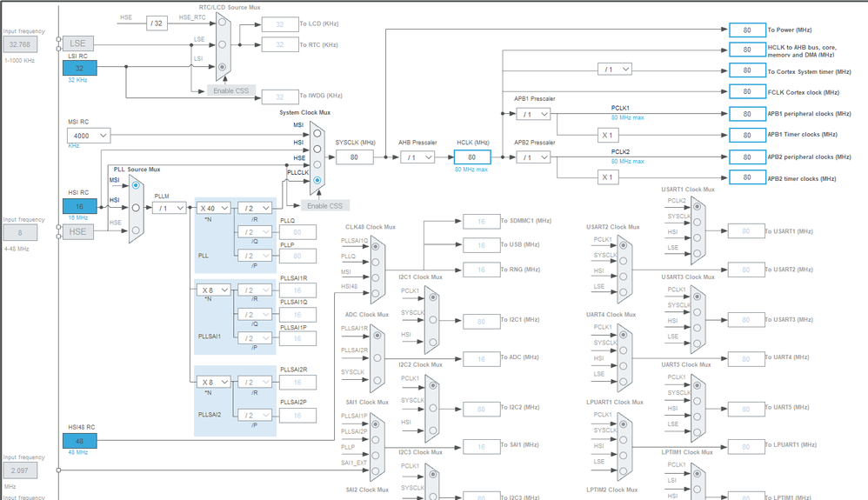Image resolution: width=868 pixels, height=500 pixels.
Task: Select LSE in RTC/LCD Source Mux
Action: click(223, 44)
